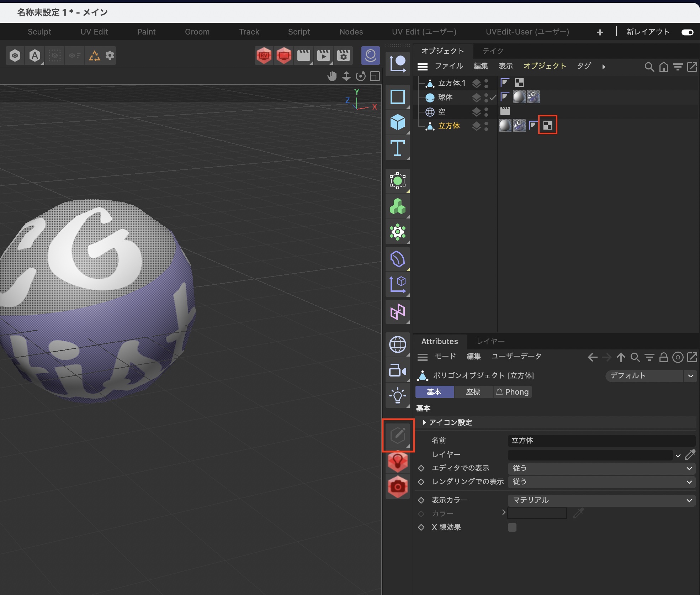The width and height of the screenshot is (700, 595).
Task: Click the Doodle paint tool icon
Action: click(x=398, y=435)
